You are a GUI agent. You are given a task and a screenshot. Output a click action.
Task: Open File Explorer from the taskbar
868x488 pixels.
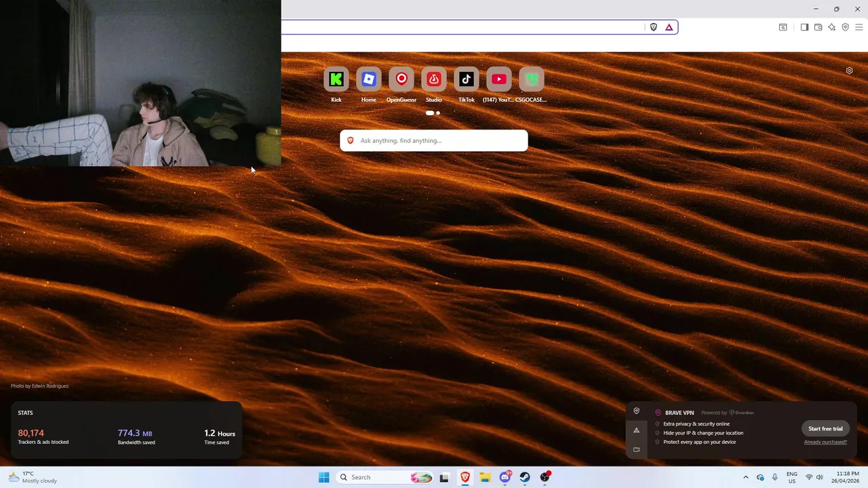[x=485, y=477]
